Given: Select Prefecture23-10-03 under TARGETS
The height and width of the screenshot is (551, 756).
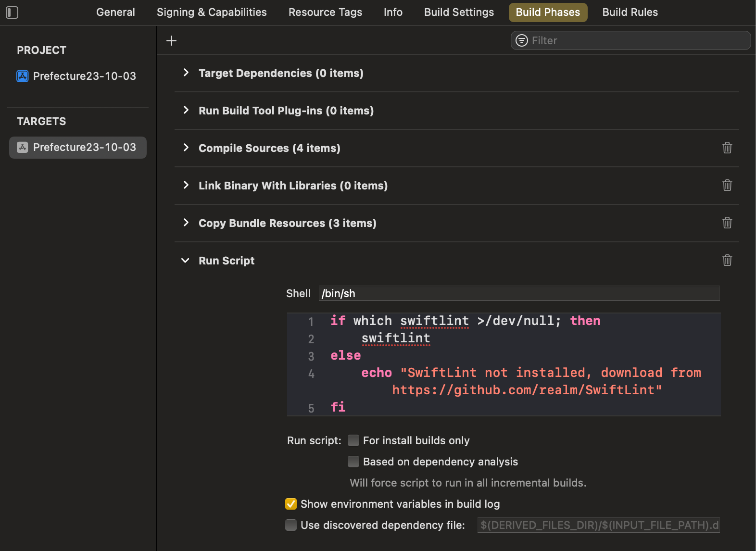Looking at the screenshot, I should coord(78,148).
